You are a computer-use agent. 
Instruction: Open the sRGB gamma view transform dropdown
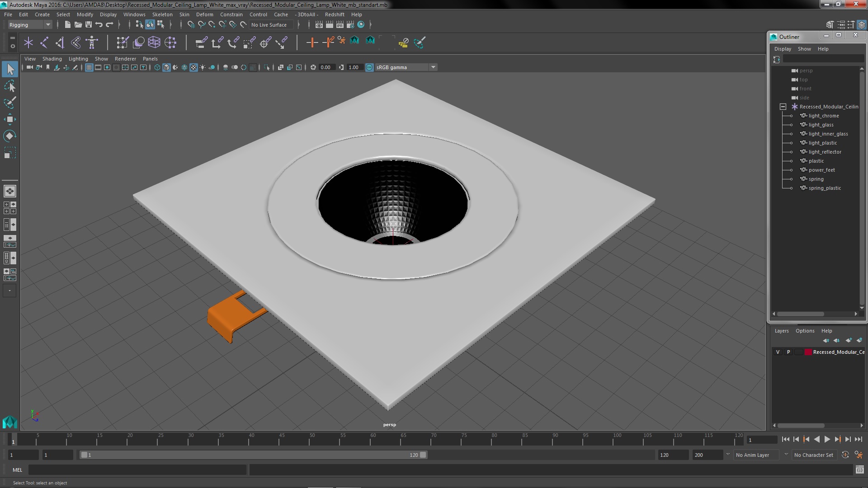(x=406, y=67)
